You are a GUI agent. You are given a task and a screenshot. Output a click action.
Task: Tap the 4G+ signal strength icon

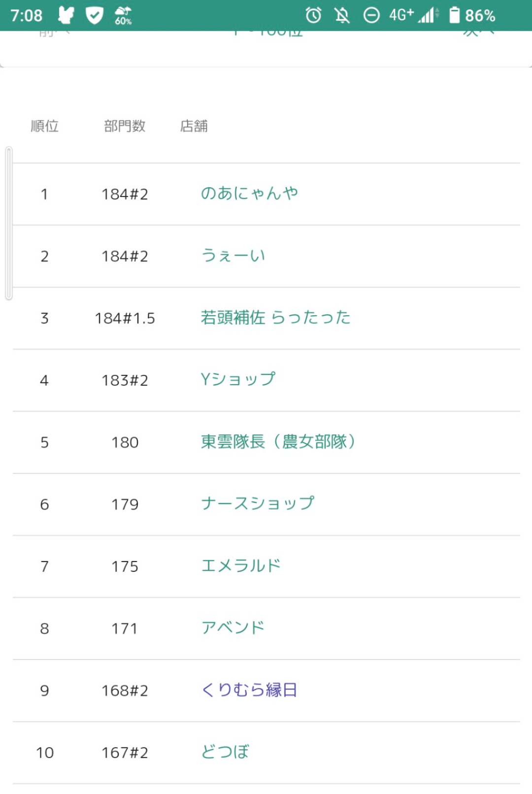[x=414, y=15]
